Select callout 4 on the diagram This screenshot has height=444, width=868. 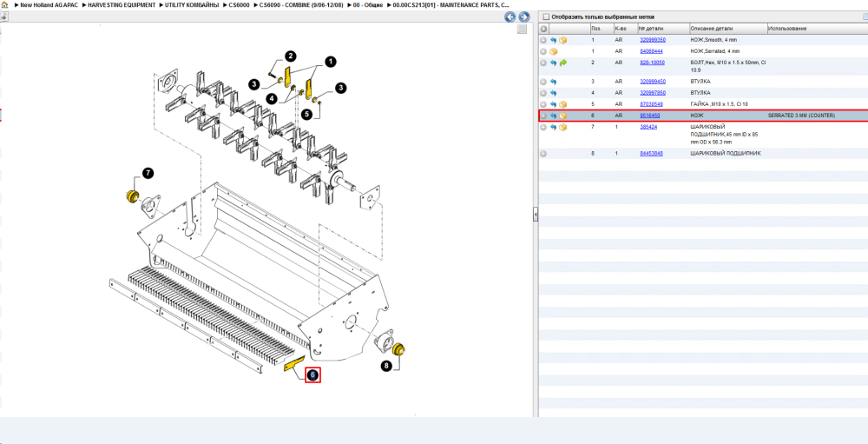(271, 98)
